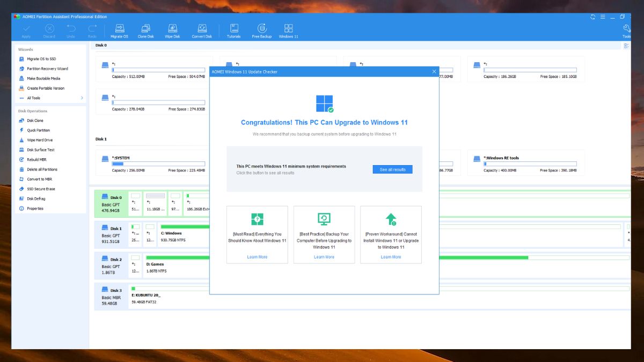Click the Best Practice backup monitor icon
Viewport: 644px width, 362px height.
coord(324,219)
